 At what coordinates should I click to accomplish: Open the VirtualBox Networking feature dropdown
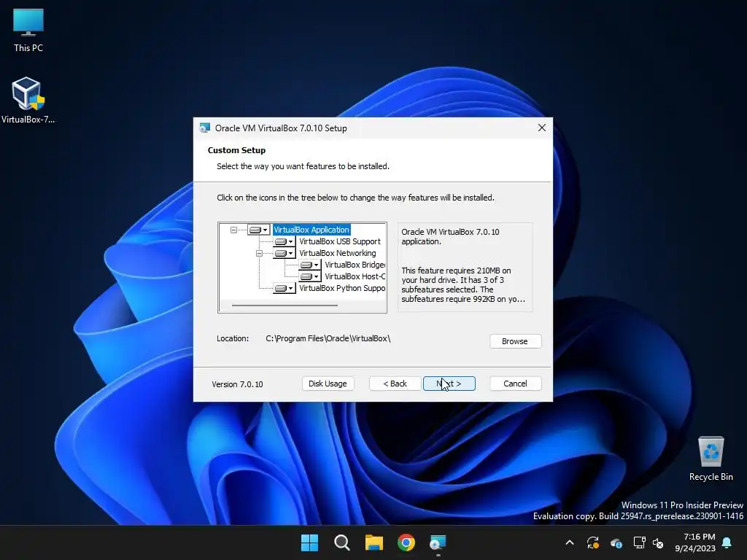[285, 253]
